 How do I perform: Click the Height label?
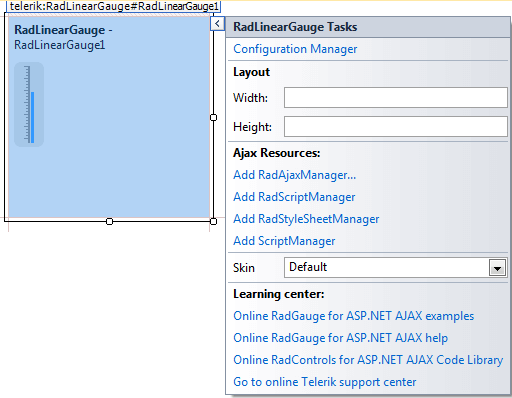pyautogui.click(x=252, y=127)
